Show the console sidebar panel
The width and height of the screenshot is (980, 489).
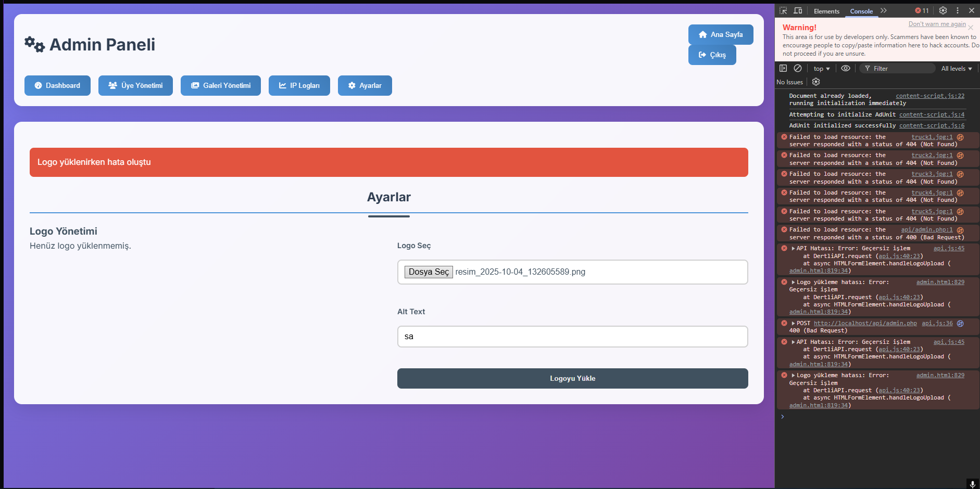(x=783, y=69)
